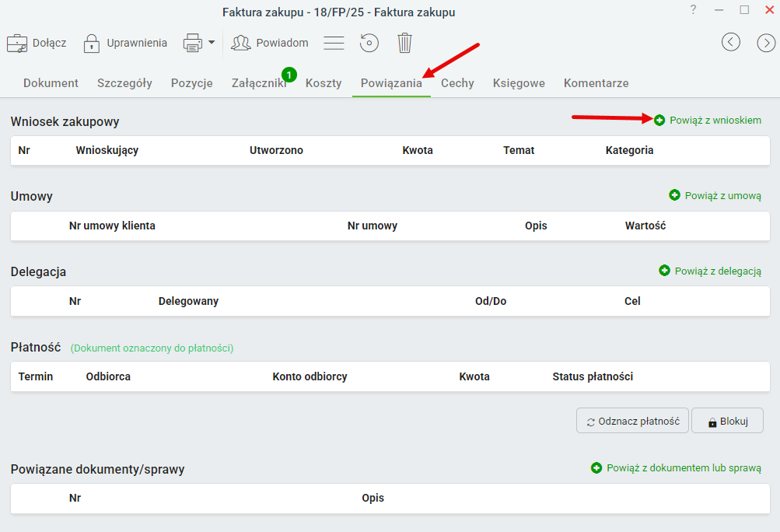This screenshot has width=780, height=532.
Task: Open Uprawnienia padlock permissions
Action: pos(92,44)
